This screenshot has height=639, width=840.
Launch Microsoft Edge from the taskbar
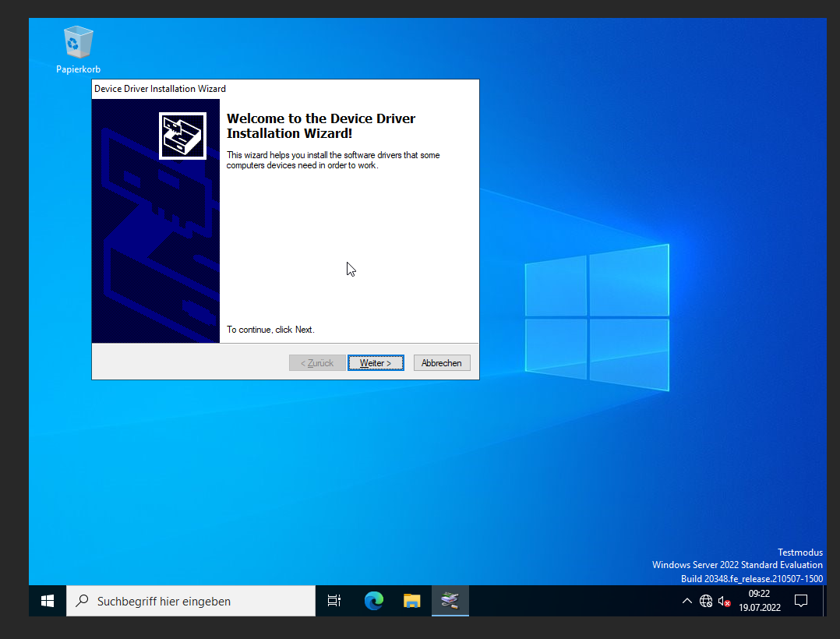point(374,601)
